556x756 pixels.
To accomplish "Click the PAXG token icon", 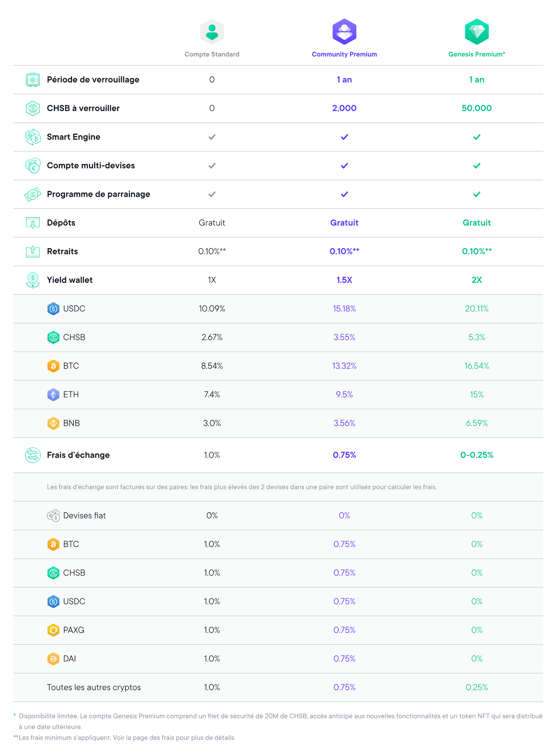I will coord(53,630).
